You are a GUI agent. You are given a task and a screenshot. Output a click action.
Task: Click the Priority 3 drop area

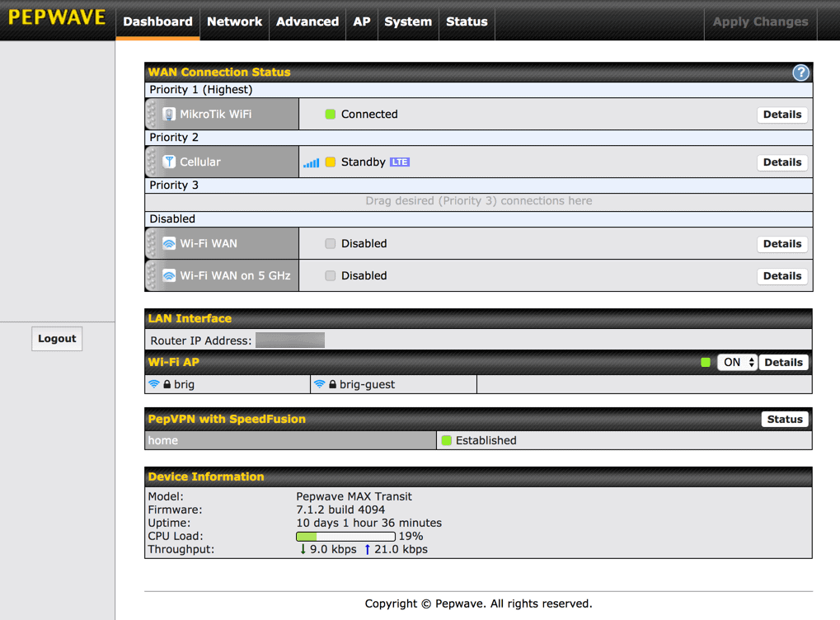(478, 201)
